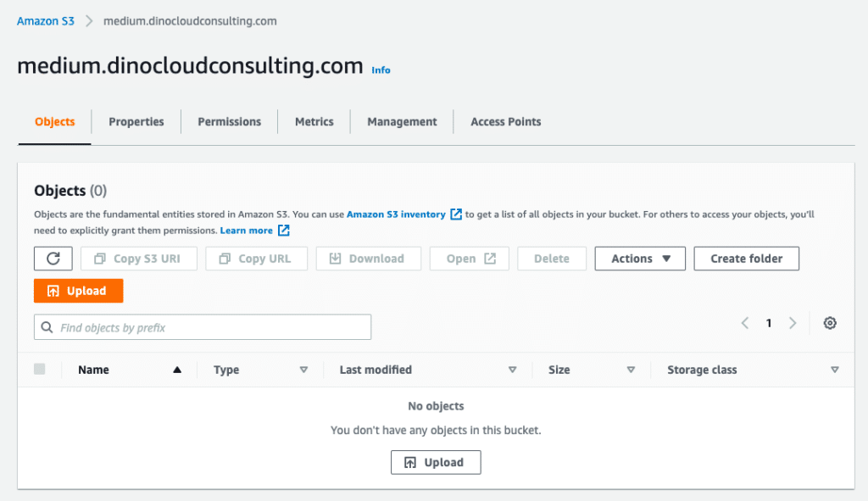Sort by Type column arrow
Viewport: 868px width, 501px height.
[x=303, y=370]
